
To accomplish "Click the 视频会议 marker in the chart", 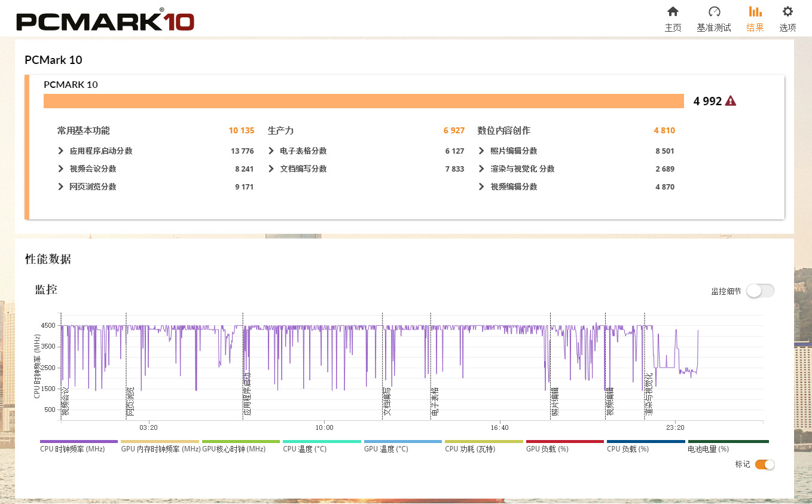I will click(66, 401).
